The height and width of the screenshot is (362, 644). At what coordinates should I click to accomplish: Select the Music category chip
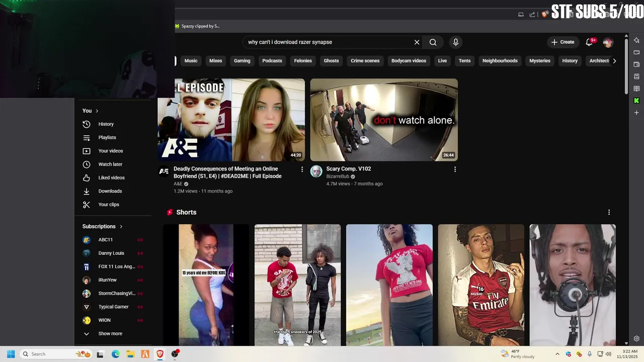(191, 61)
